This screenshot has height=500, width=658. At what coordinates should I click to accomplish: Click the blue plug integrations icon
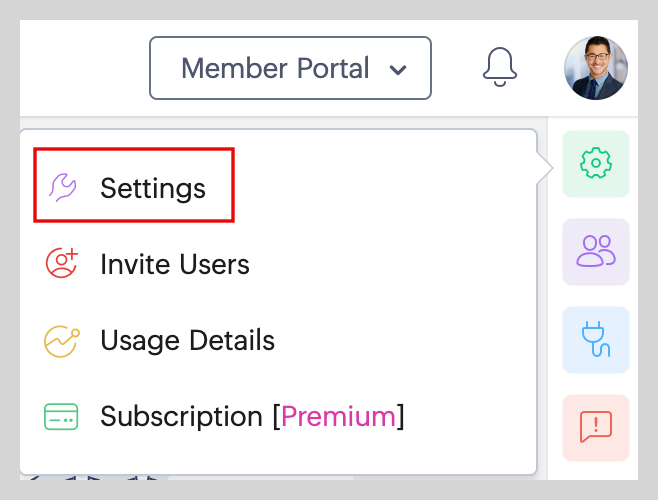coord(596,339)
